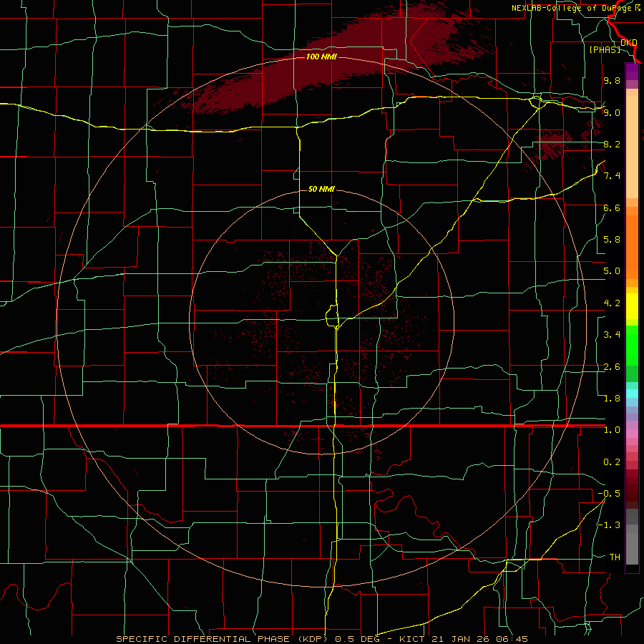Click the 3.4 value on the color scale
Viewport: 644px width, 644px height.
click(x=612, y=335)
